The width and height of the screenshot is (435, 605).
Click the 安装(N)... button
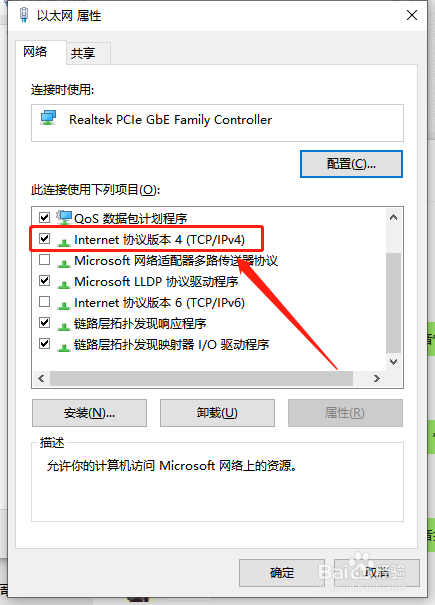(x=89, y=413)
